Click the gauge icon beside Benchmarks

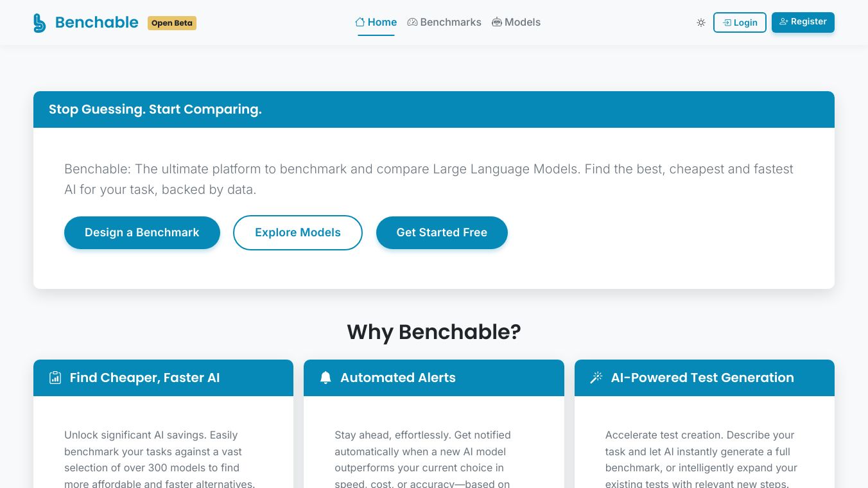click(x=412, y=22)
